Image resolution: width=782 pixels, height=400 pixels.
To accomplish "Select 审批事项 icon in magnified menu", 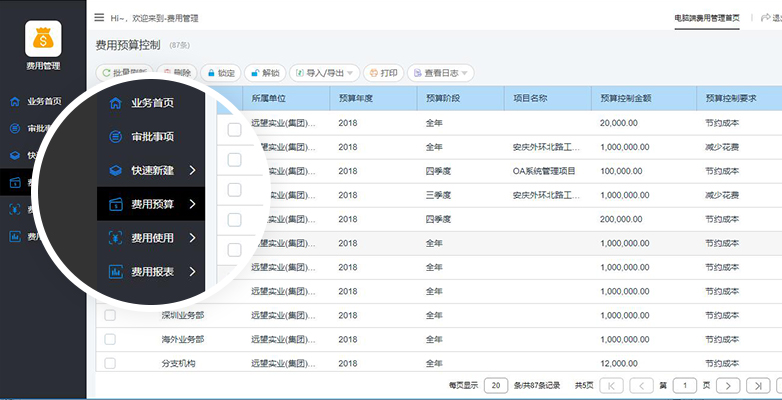I will (116, 137).
